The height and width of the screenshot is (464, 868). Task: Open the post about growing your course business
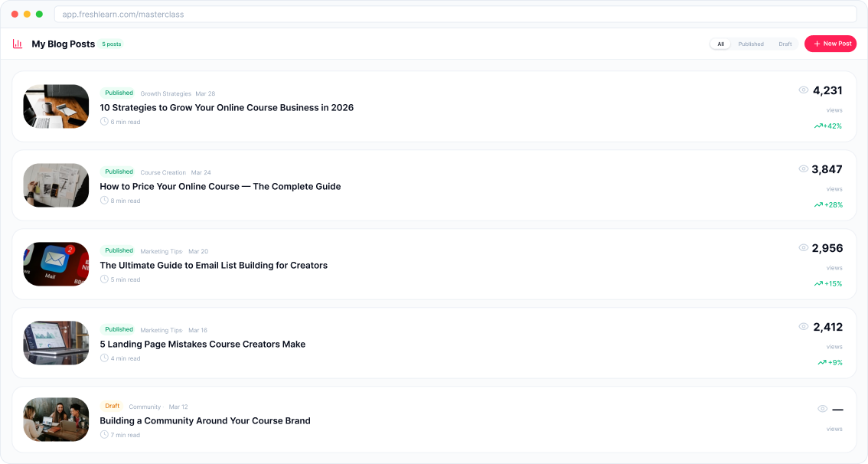click(226, 107)
